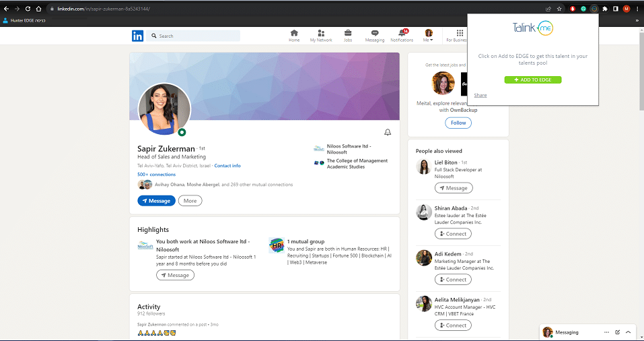Screen dimensions: 644x341
Task: Click Share link in Talink popup
Action: (x=480, y=95)
